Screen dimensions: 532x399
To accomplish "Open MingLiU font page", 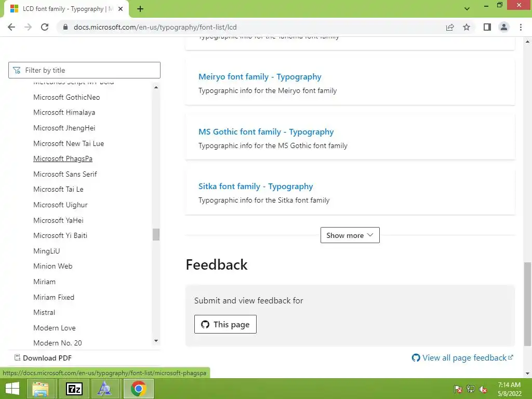I will click(x=46, y=251).
